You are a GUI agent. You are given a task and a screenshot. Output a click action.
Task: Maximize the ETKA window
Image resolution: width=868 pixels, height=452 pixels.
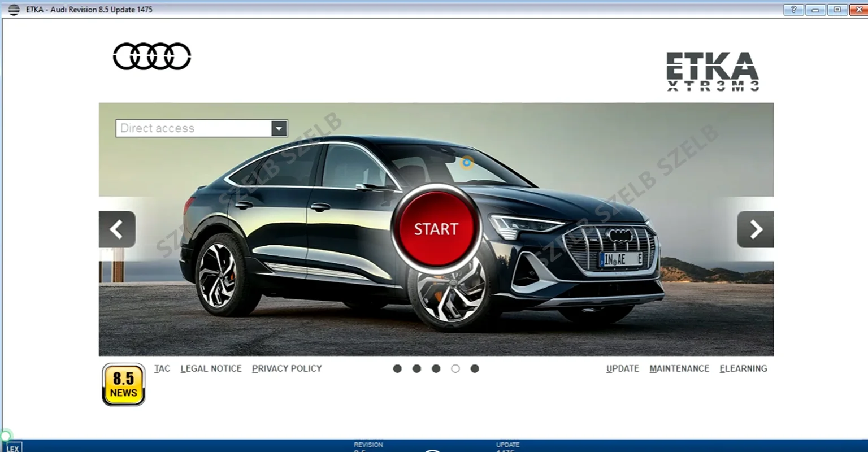click(x=837, y=10)
